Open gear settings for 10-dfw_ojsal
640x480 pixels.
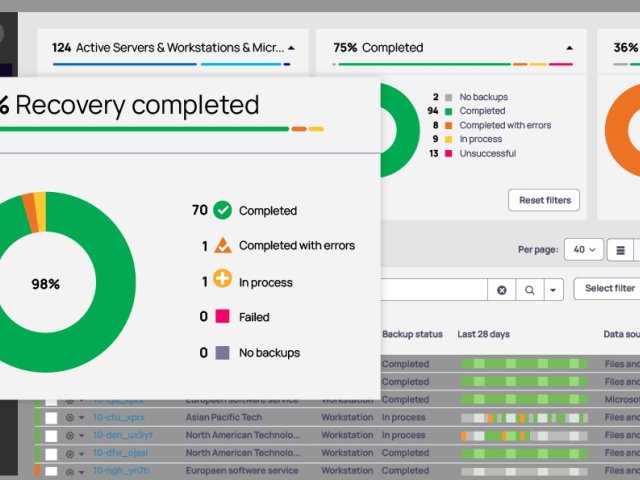tap(70, 453)
